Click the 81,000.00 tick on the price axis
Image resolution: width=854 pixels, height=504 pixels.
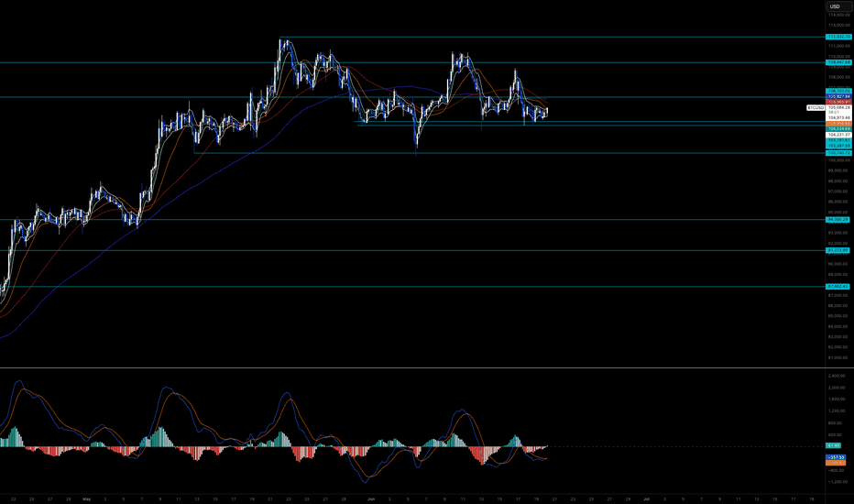pos(839,357)
